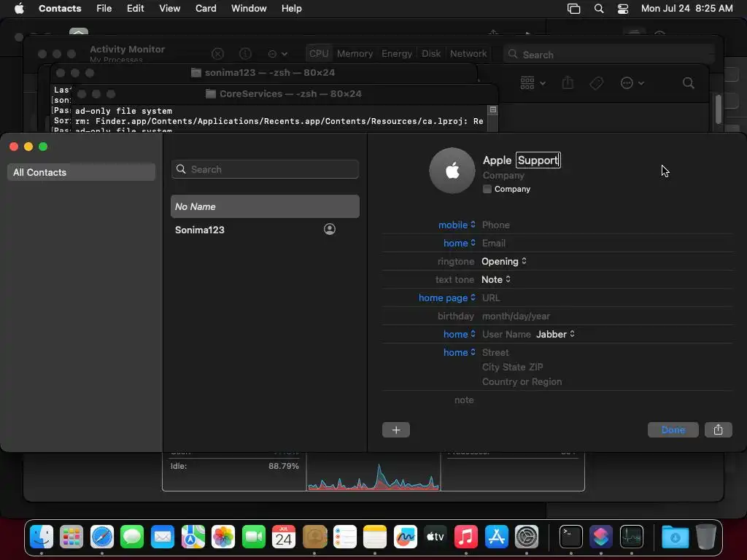Open Control Center in the menu bar
This screenshot has height=560, width=747.
click(623, 9)
